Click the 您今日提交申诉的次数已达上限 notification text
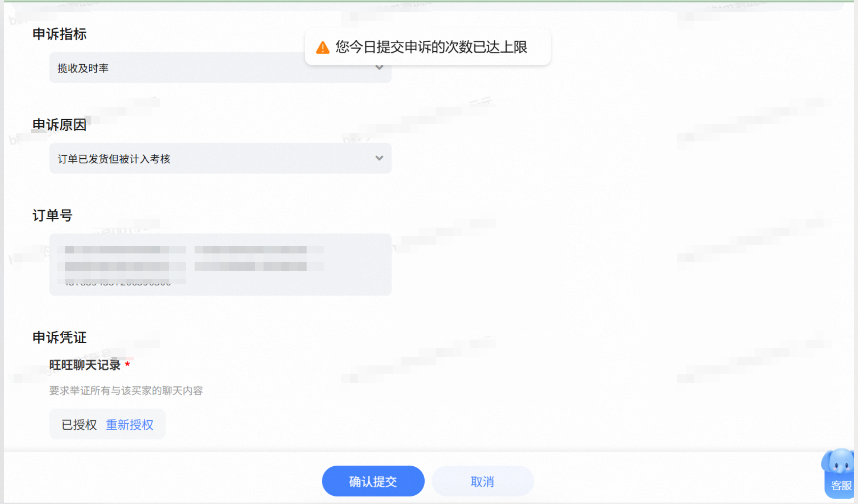Viewport: 858px width, 504px height. [x=431, y=47]
